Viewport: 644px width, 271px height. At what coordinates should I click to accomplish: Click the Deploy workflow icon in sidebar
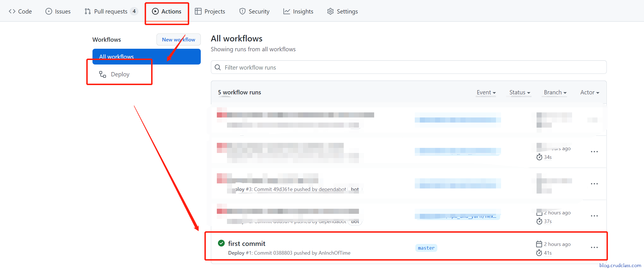coord(103,74)
